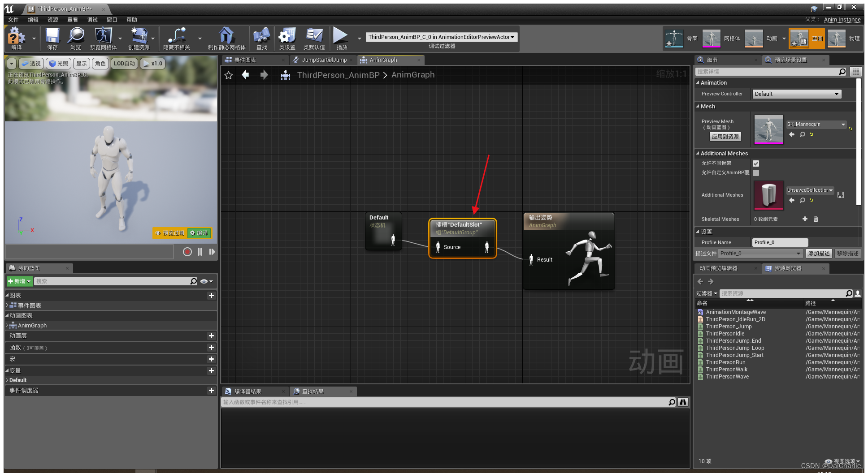Open Class Settings from the toolbar
The image size is (868, 473).
pyautogui.click(x=286, y=38)
